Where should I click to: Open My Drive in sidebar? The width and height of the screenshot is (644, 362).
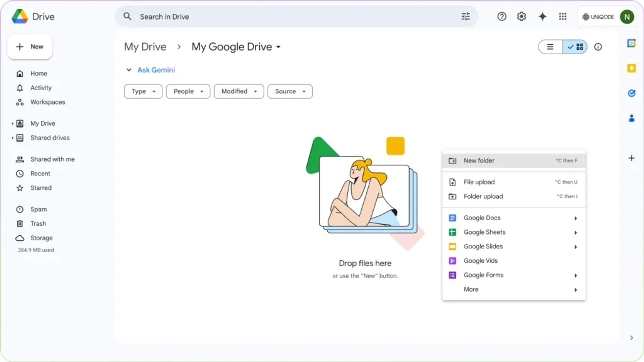click(43, 124)
